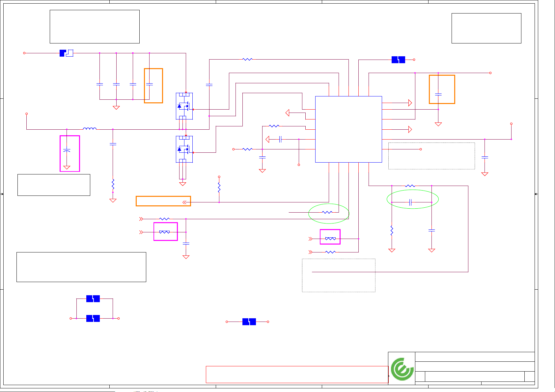Select the empty note box at top-right

tap(486, 28)
